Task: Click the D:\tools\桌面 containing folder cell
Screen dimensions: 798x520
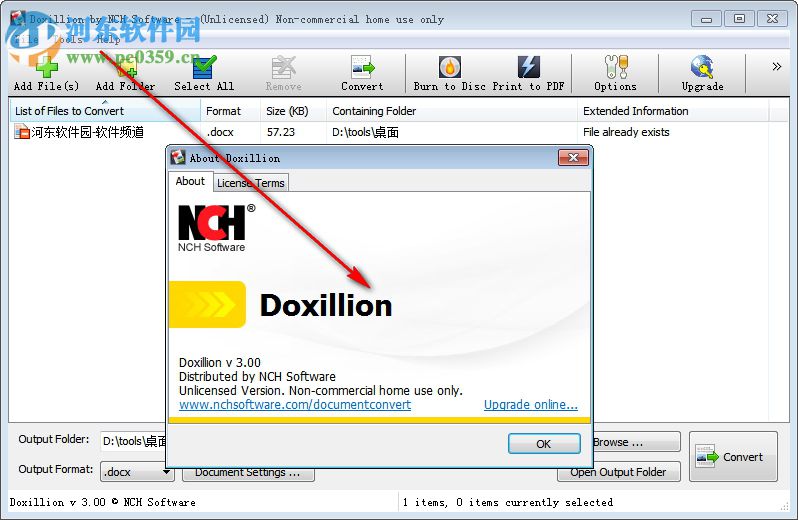Action: pos(365,132)
